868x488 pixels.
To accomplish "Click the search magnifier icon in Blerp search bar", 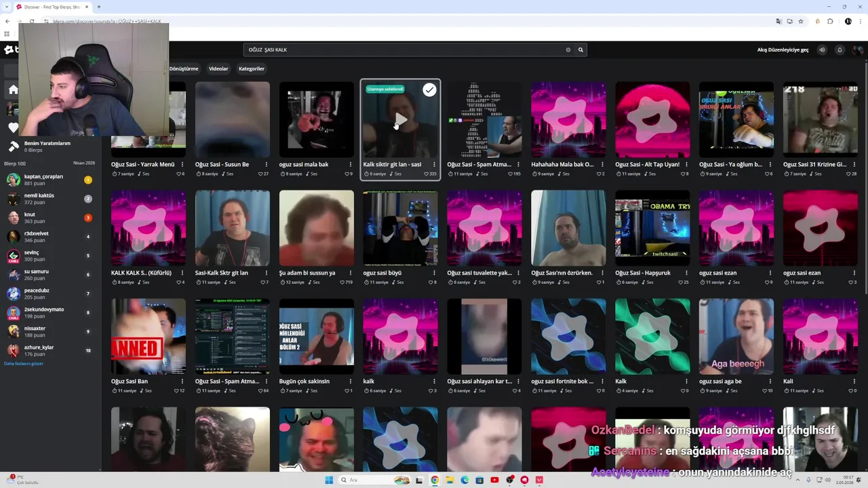I will 580,49.
